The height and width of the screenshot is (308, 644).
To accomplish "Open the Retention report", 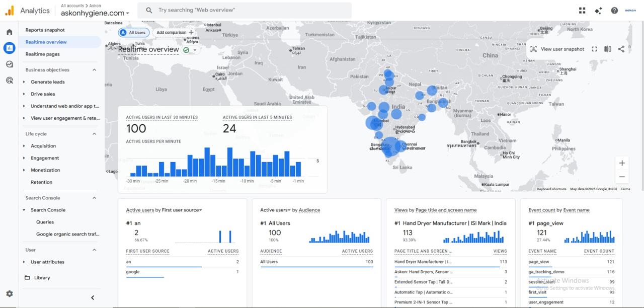I will (x=41, y=182).
